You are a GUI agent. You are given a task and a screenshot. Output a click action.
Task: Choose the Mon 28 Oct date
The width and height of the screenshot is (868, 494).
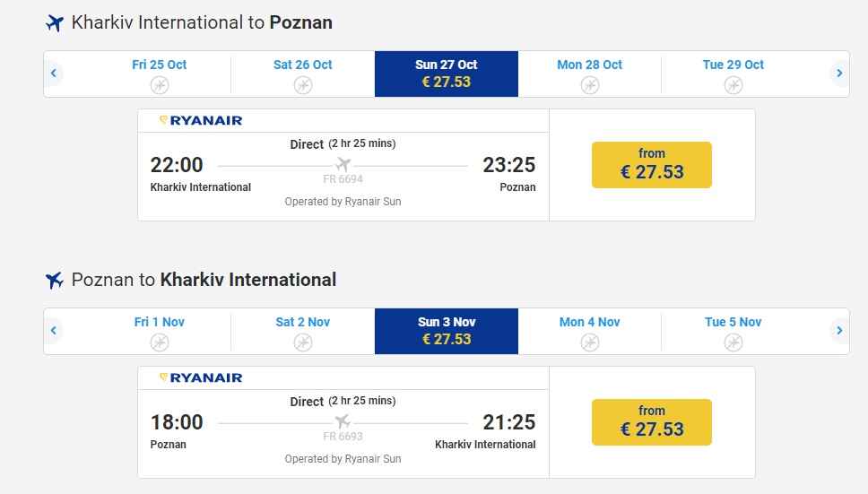[x=590, y=74]
